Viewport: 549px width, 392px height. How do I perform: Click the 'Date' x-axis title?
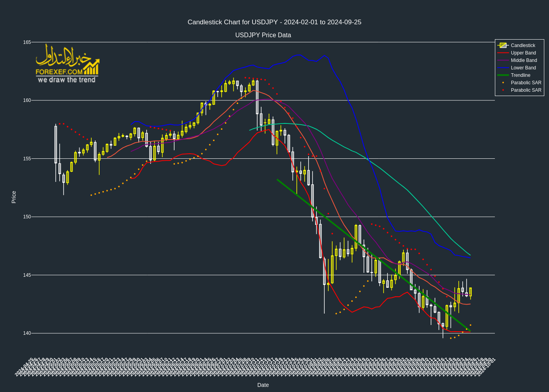[263, 385]
